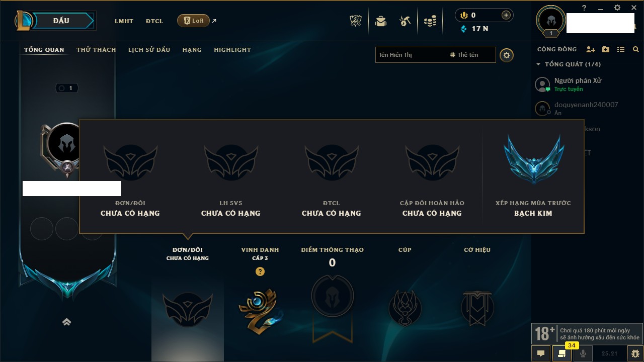Click the plus button next to RP balance
Viewport: 644px width, 362px height.
click(506, 15)
